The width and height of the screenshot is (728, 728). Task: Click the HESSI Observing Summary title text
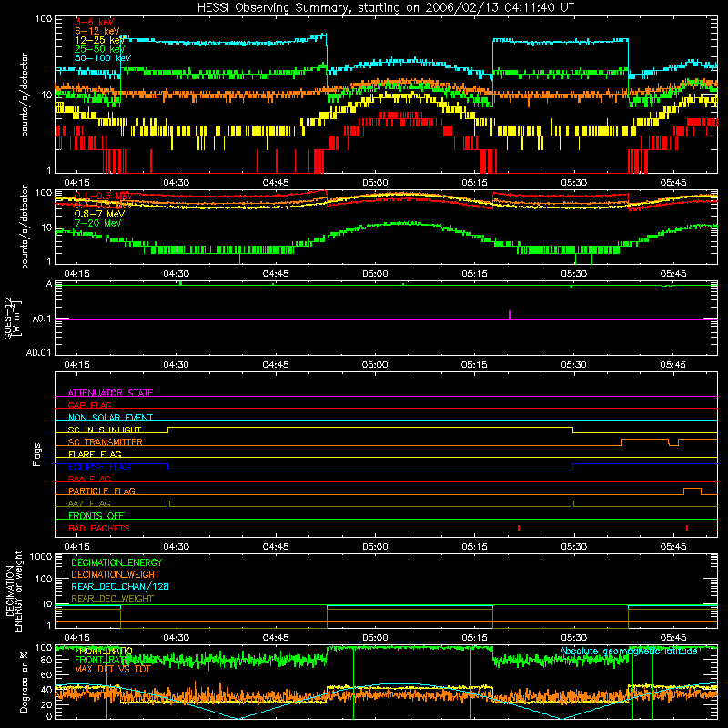tap(386, 7)
